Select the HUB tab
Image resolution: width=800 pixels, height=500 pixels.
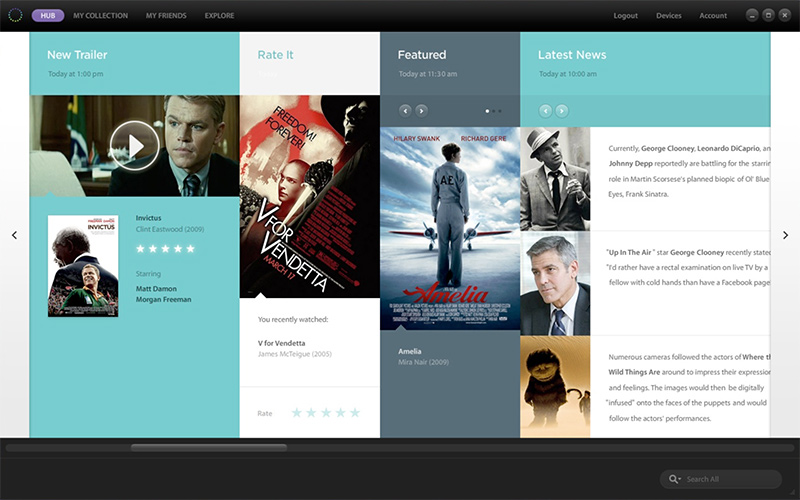coord(48,16)
